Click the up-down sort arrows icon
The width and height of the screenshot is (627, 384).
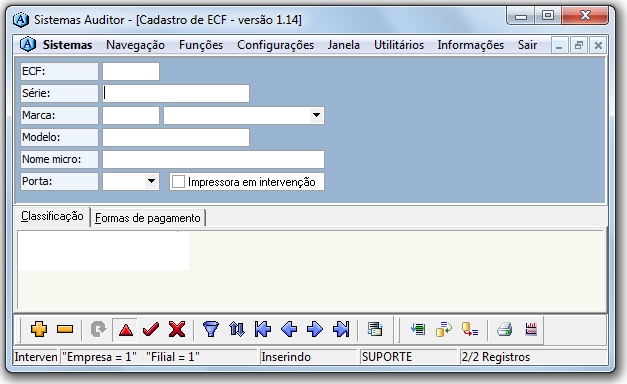[x=237, y=329]
